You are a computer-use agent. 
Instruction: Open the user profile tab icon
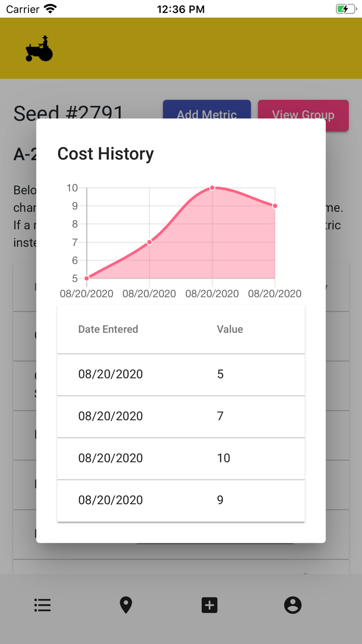point(293,605)
